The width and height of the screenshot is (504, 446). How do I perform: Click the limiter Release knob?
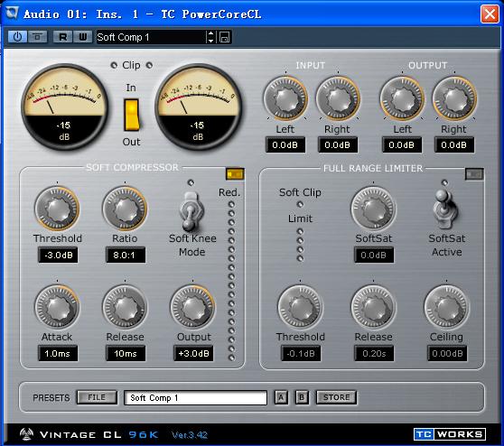[x=374, y=308]
